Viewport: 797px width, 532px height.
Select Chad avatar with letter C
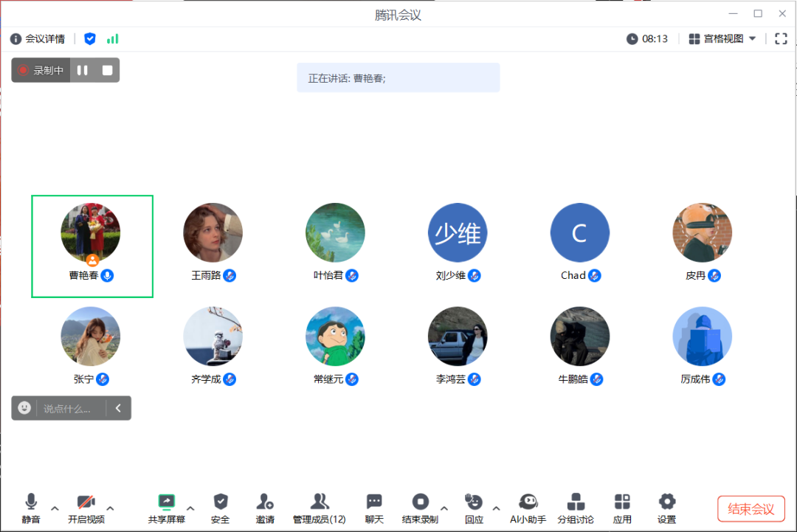(580, 232)
